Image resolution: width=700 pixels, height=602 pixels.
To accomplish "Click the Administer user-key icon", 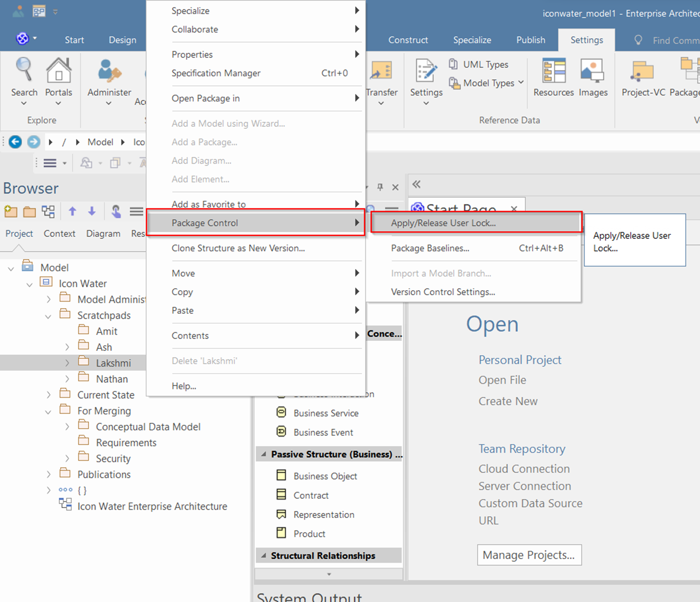I will point(109,70).
